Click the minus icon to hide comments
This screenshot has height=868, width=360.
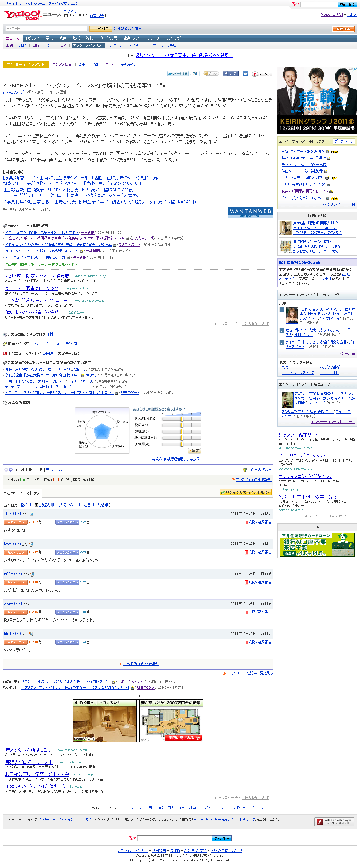click(10, 470)
